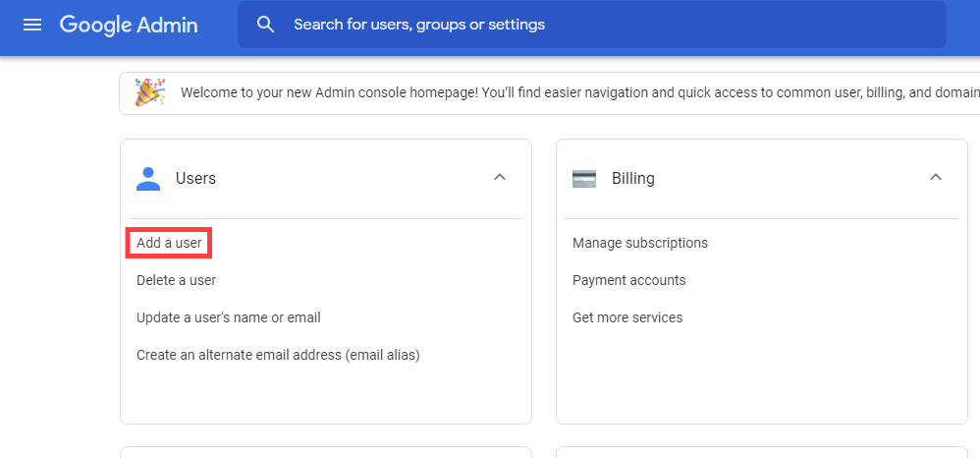Focus the search users, groups or settings field
This screenshot has width=980, height=458.
591,25
